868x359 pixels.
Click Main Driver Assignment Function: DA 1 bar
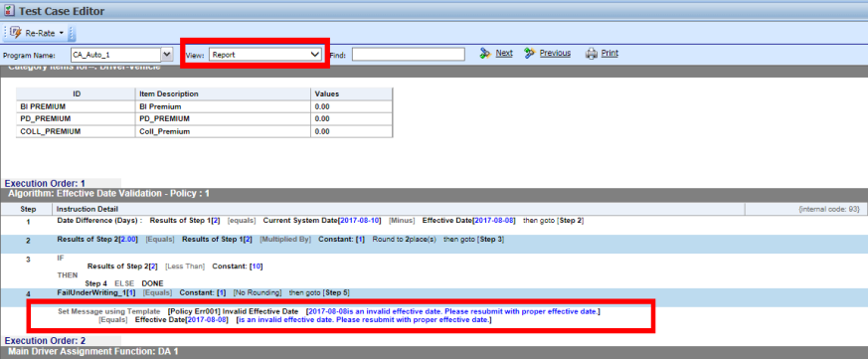tap(434, 351)
